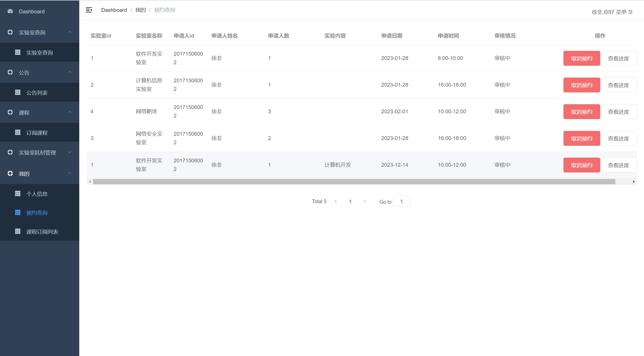The height and width of the screenshot is (356, 644).
Task: Click the Go to page number field
Action: pos(401,201)
